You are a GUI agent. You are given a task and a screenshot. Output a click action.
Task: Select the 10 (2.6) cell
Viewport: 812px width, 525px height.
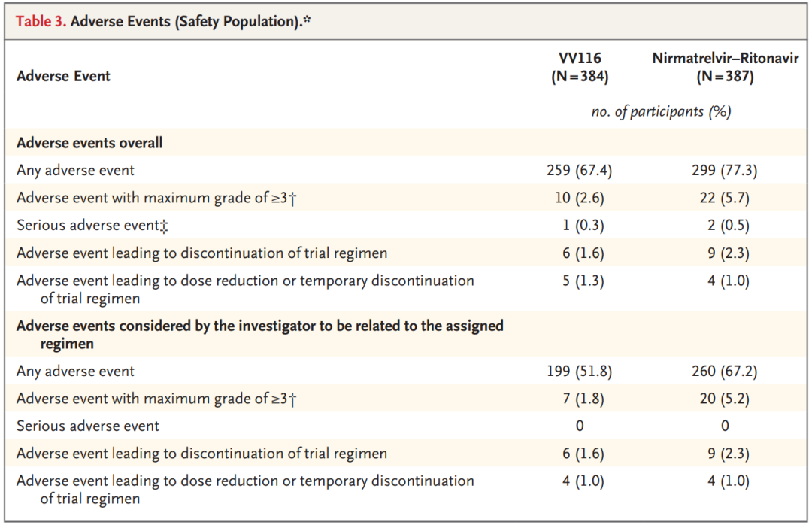pos(579,199)
